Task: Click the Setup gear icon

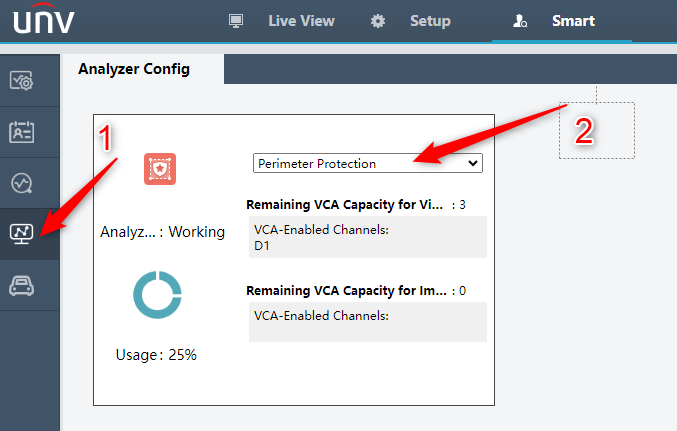Action: pyautogui.click(x=378, y=21)
